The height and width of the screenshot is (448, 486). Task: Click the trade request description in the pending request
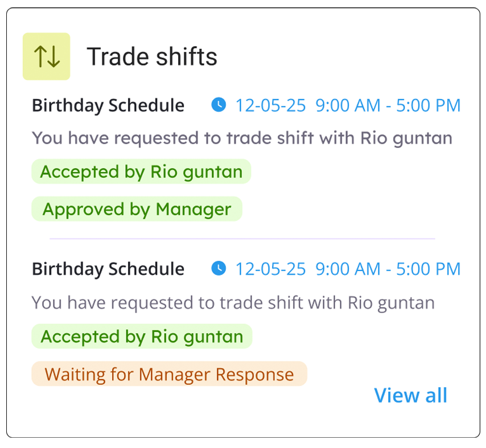(x=233, y=302)
